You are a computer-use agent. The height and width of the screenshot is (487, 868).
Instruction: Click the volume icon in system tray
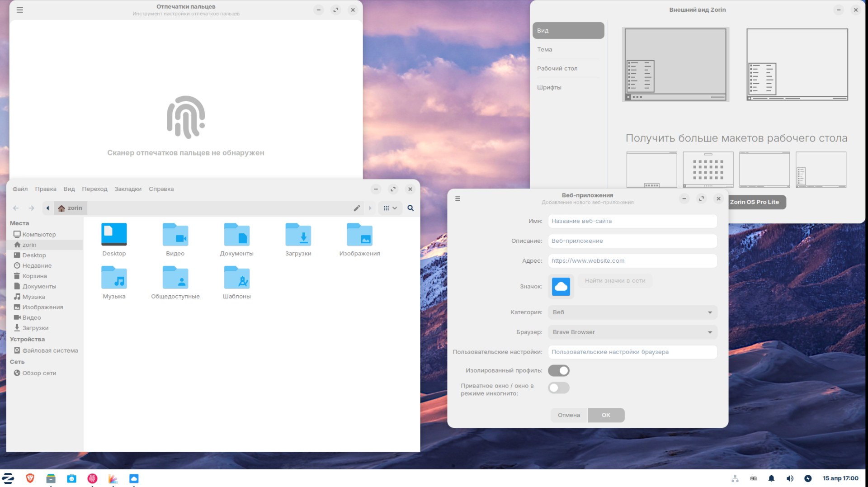[790, 478]
